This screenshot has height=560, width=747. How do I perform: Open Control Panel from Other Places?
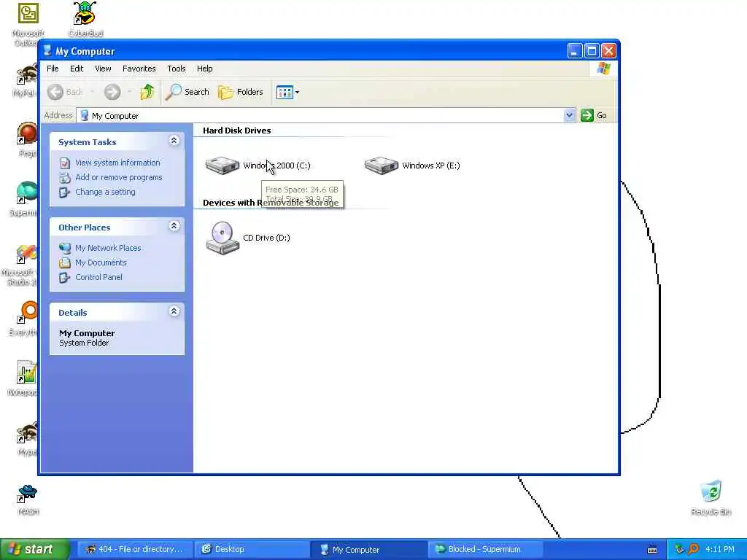pyautogui.click(x=98, y=277)
